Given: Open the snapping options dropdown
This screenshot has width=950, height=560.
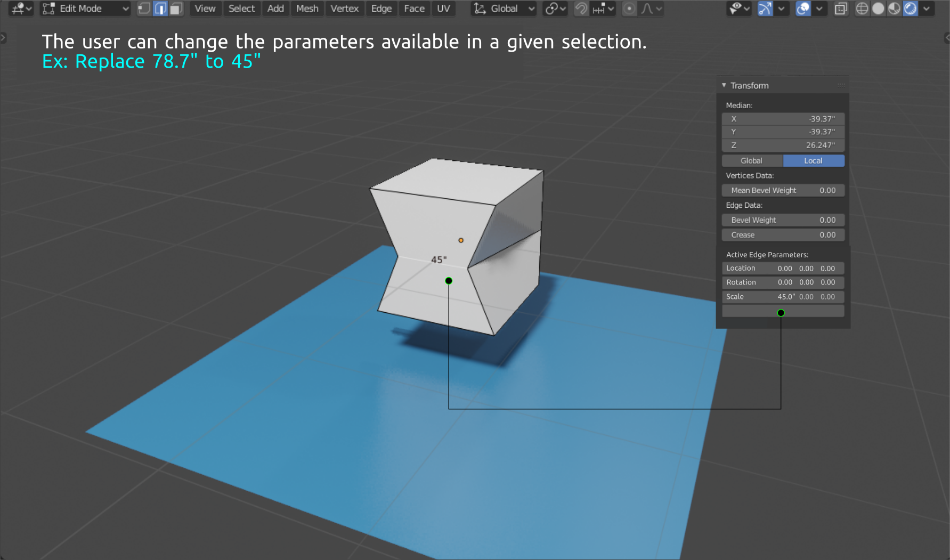Looking at the screenshot, I should pyautogui.click(x=604, y=9).
